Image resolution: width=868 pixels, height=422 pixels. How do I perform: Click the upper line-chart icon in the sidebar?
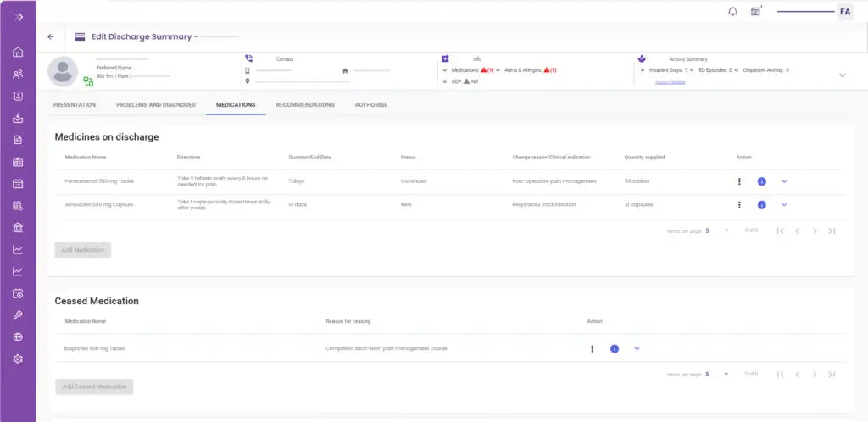[x=18, y=249]
